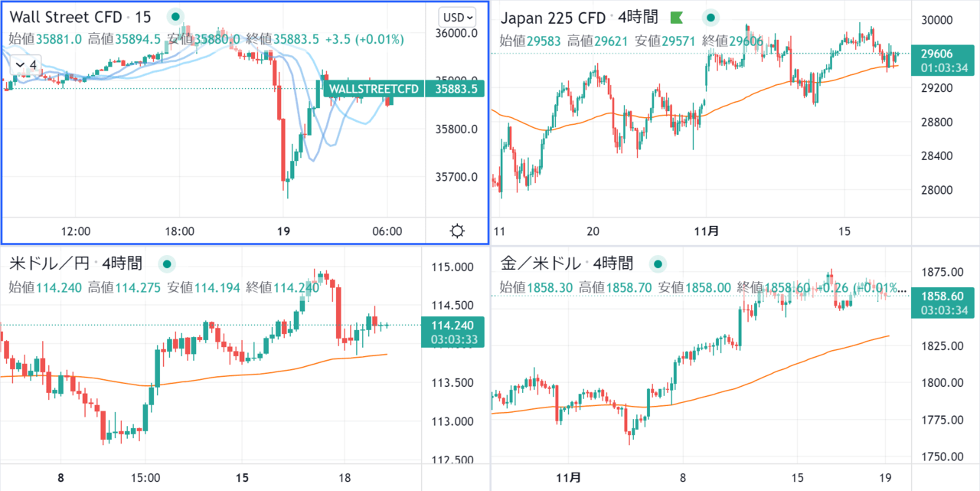Click Wall Street CFD market status dot
This screenshot has width=980, height=491.
pyautogui.click(x=175, y=16)
